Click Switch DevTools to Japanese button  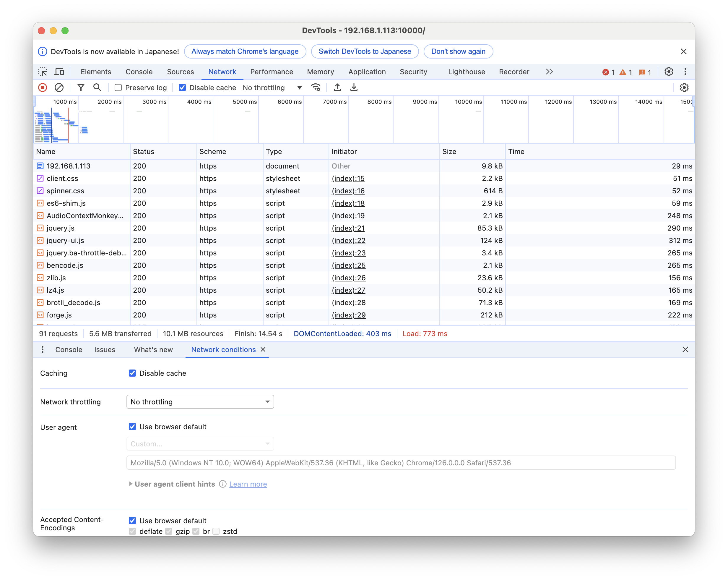click(365, 51)
